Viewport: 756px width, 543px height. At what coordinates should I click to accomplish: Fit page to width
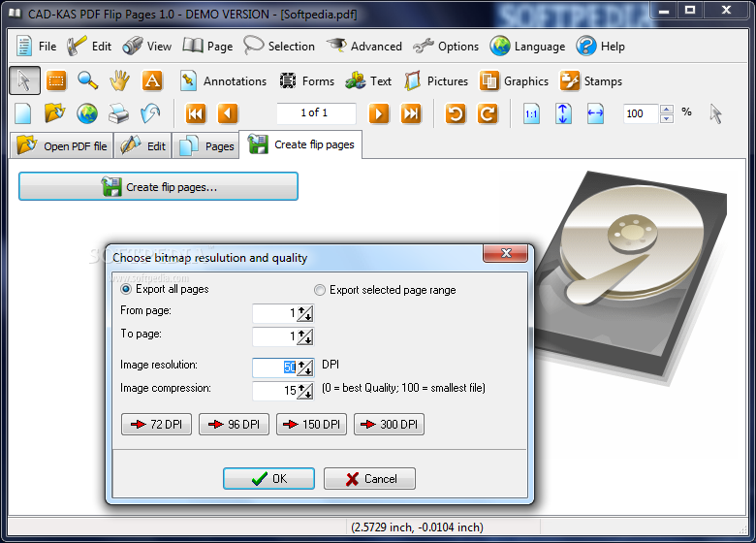pos(595,113)
